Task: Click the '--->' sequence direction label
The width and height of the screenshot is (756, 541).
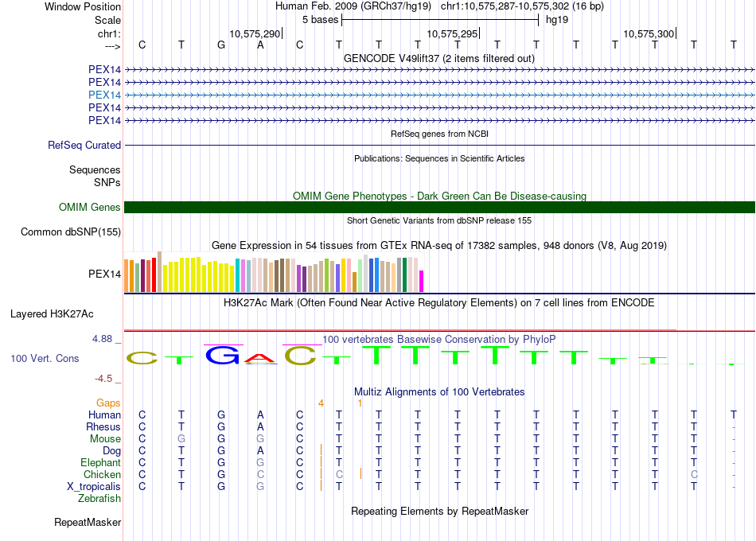Action: [x=112, y=46]
